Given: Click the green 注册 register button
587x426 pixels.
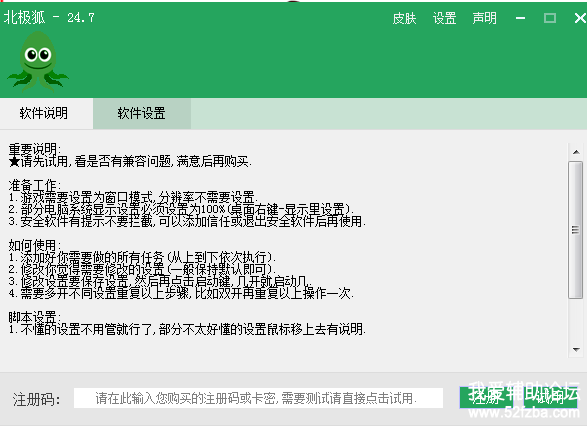Looking at the screenshot, I should tap(486, 398).
